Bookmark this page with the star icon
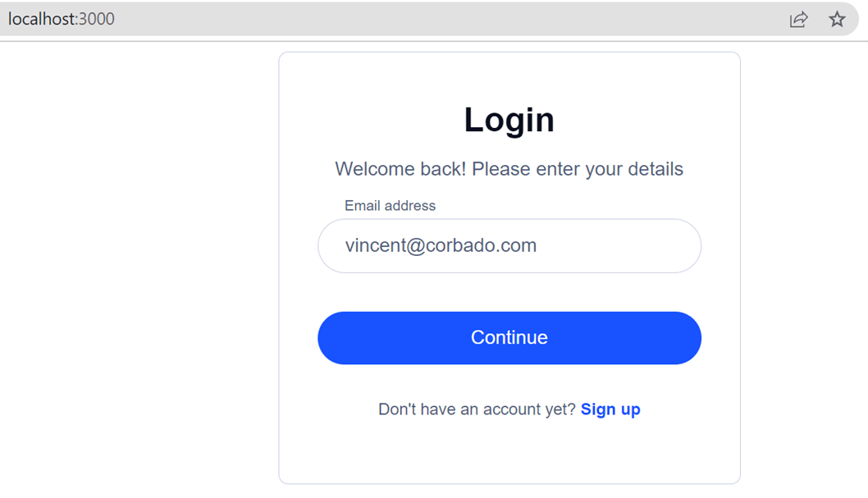The image size is (868, 498). pyautogui.click(x=836, y=19)
